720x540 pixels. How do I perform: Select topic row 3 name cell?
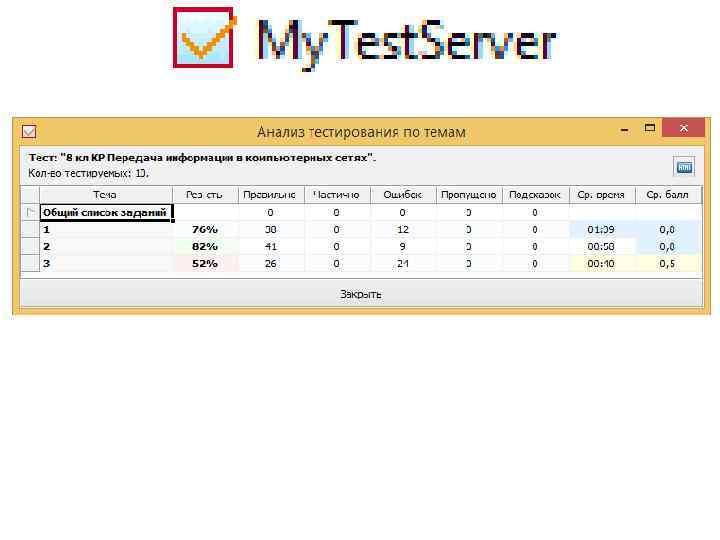click(106, 264)
